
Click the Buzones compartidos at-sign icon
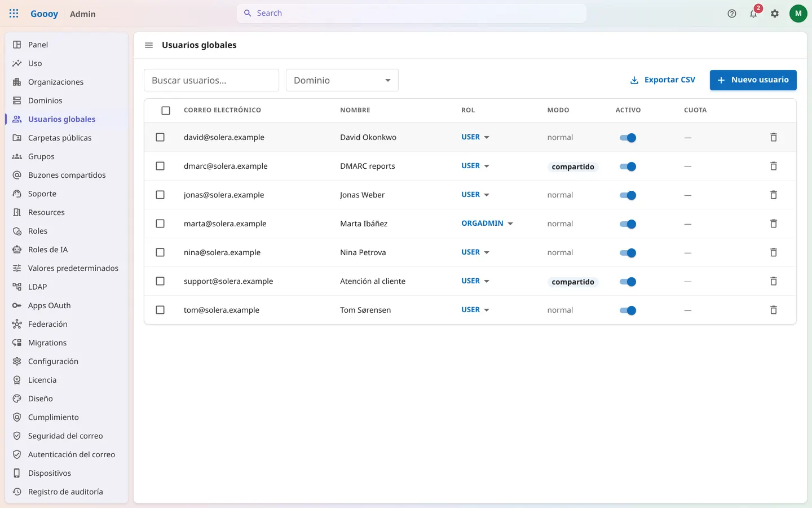(x=17, y=175)
